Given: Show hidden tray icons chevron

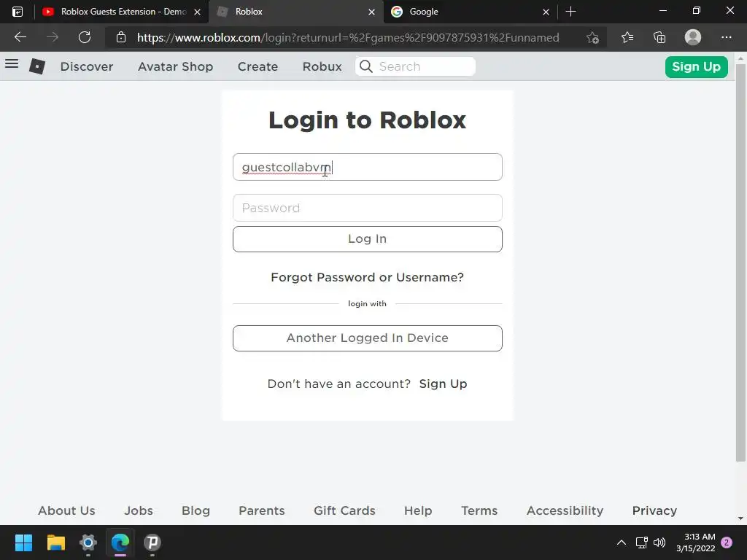Looking at the screenshot, I should tap(622, 542).
